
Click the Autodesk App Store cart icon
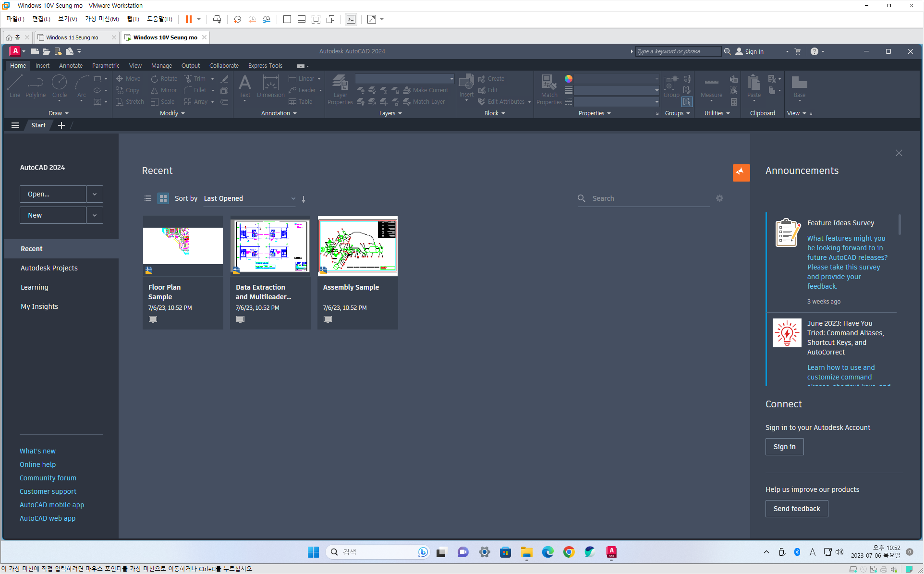[798, 51]
